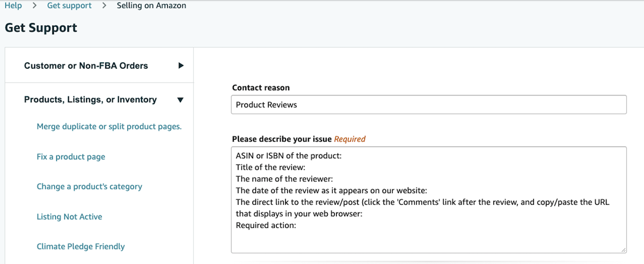Screen dimensions: 644x264
Task: Click the Products, Listings, or Inventory label
Action: pyautogui.click(x=90, y=100)
